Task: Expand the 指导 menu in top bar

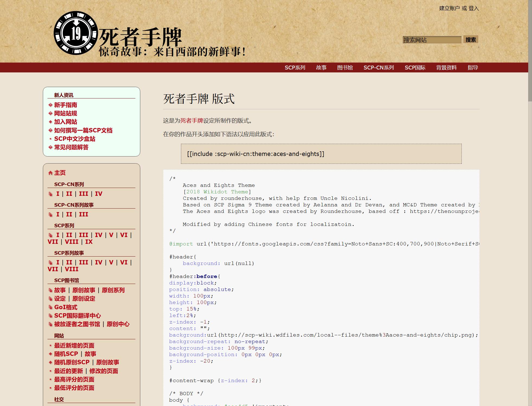Action: (473, 68)
